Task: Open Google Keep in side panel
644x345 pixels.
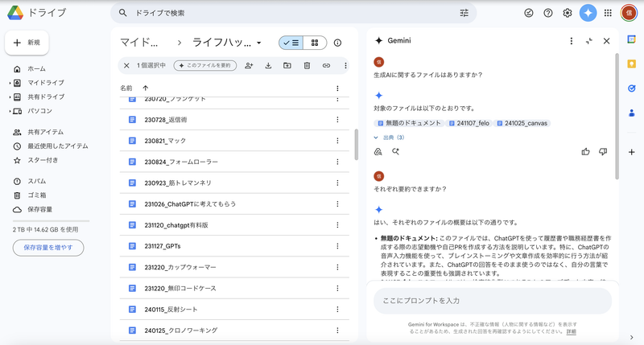Action: (x=631, y=62)
